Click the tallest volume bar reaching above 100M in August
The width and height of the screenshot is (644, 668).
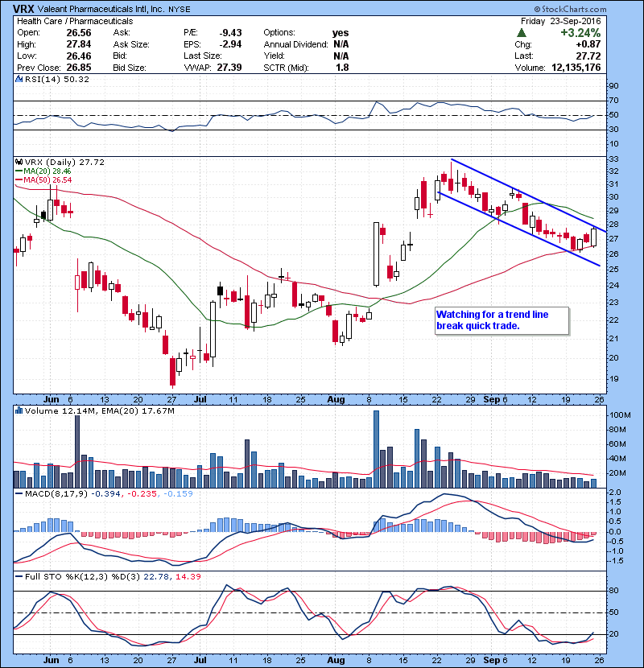(376, 449)
